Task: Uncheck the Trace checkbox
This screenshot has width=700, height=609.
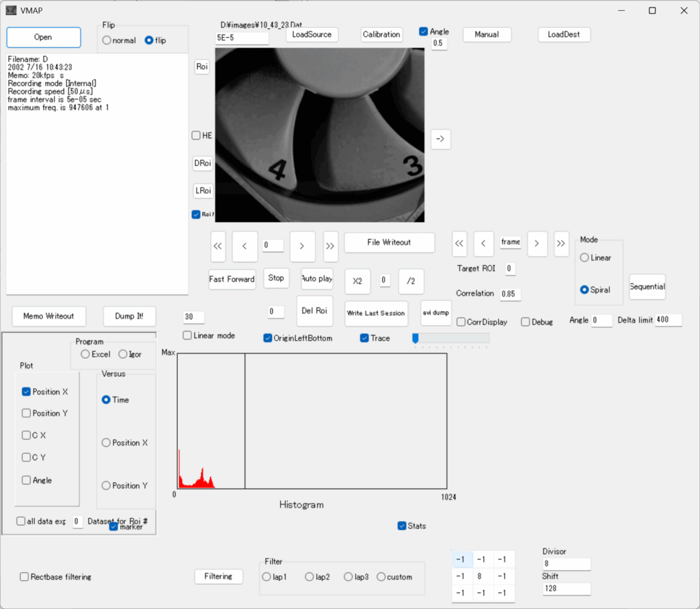Action: pos(364,338)
